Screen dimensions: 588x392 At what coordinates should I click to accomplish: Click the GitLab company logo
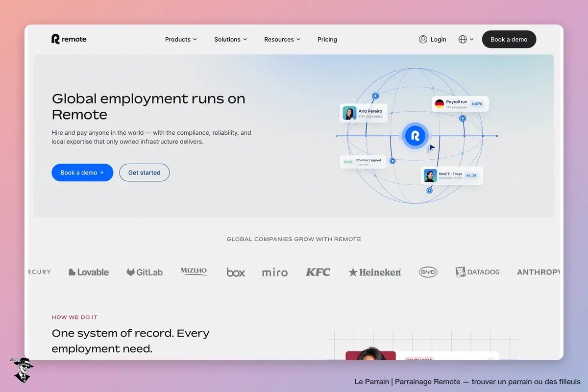145,272
